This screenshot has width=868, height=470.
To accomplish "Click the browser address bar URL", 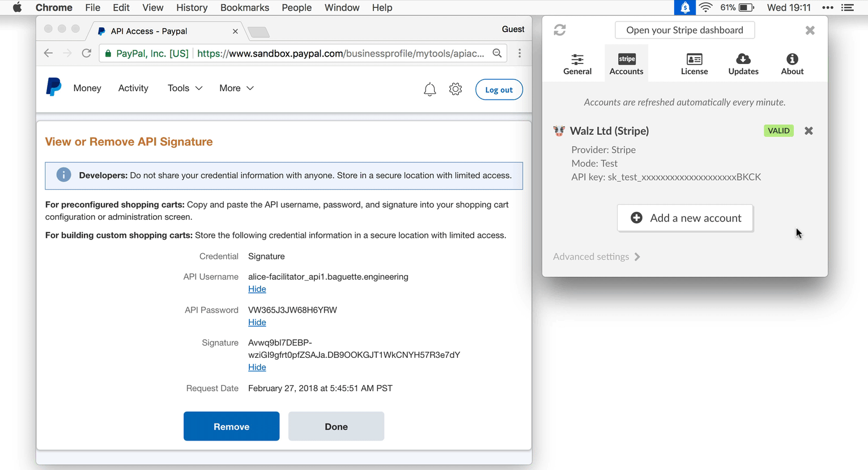I will coord(340,54).
